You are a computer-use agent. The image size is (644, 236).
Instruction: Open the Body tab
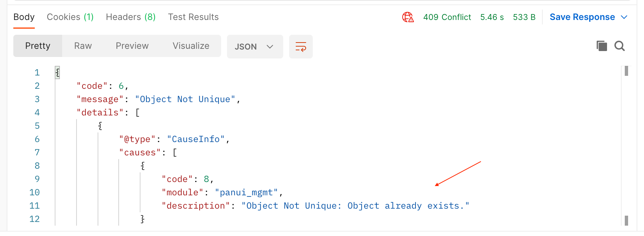(x=24, y=17)
